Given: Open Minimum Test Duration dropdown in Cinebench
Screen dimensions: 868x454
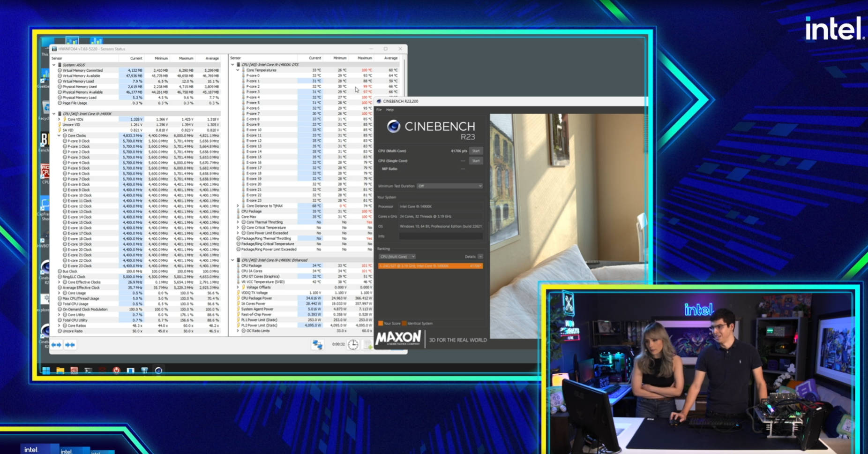Looking at the screenshot, I should (x=450, y=186).
